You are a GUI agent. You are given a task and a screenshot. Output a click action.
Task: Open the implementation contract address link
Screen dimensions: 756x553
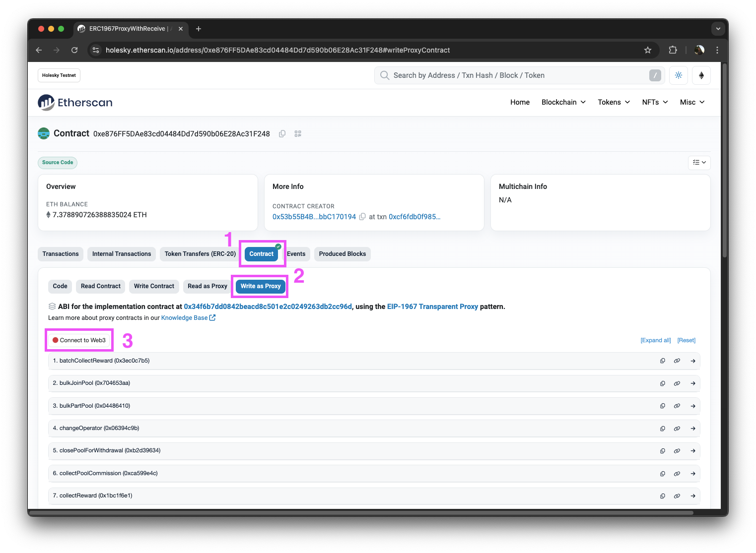(x=268, y=307)
